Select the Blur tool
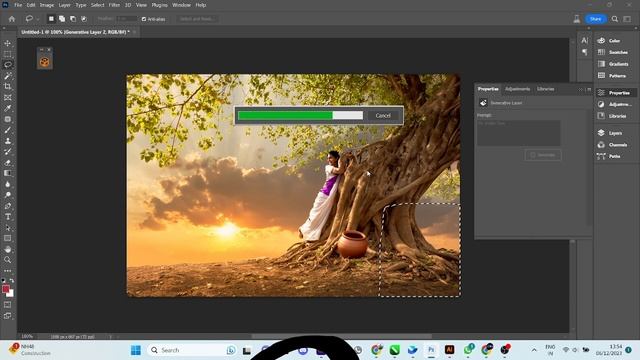This screenshot has width=640, height=360. (x=8, y=184)
